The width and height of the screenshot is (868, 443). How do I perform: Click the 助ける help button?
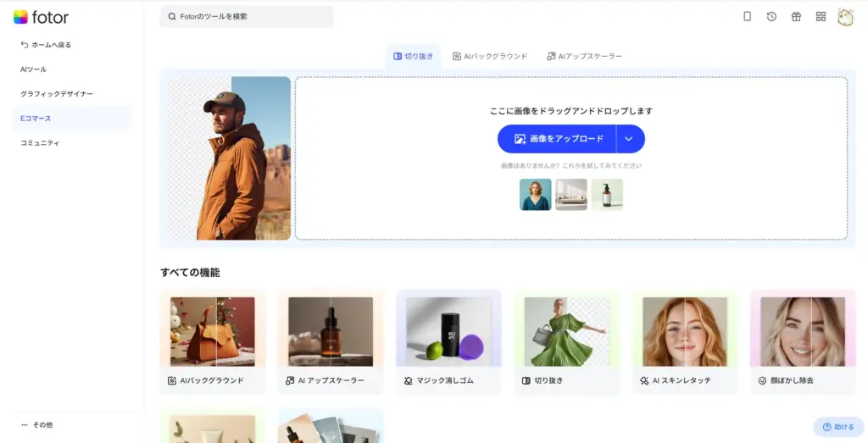838,427
